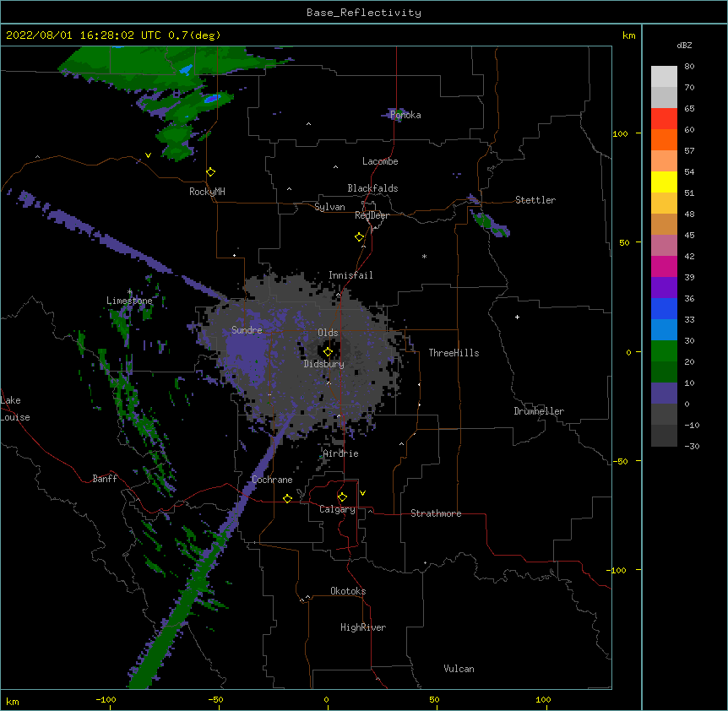
Task: Click the Strathmore town label
Action: tap(436, 513)
